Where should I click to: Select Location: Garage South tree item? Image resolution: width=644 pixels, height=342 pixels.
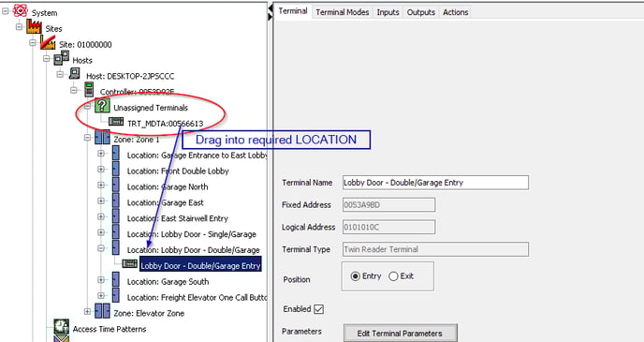(x=168, y=282)
